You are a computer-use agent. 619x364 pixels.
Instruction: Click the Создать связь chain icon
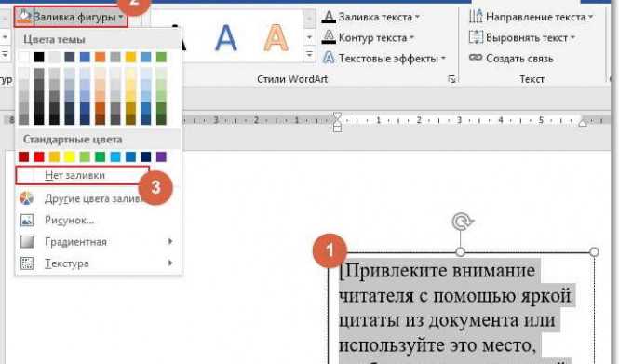476,58
